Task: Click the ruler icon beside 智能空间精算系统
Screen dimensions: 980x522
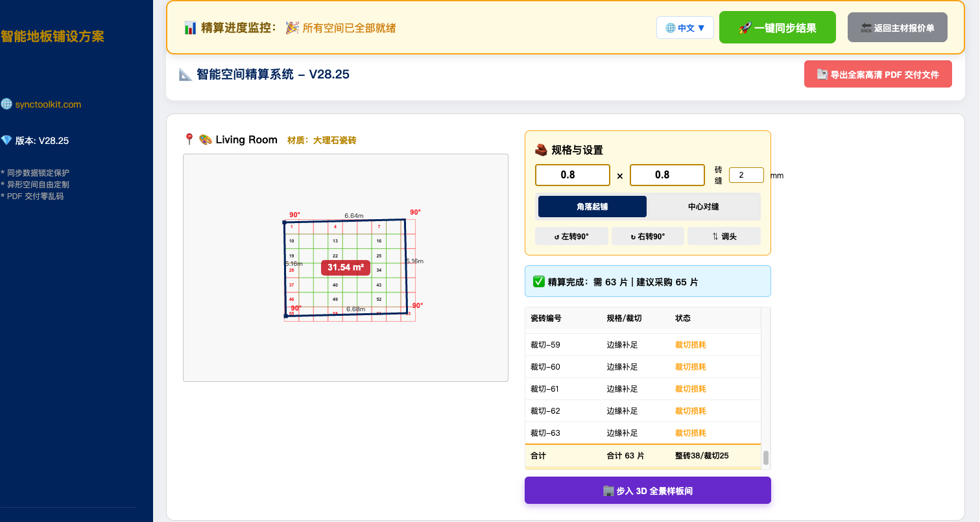Action: point(185,75)
